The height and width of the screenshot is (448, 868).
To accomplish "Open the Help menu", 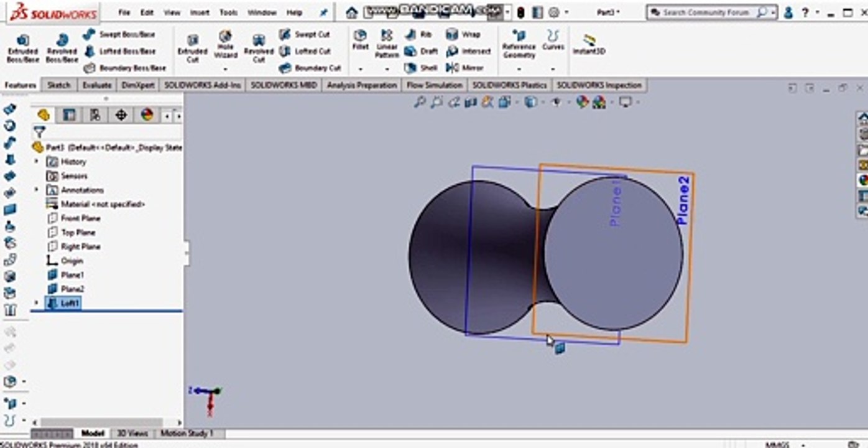I will 294,12.
